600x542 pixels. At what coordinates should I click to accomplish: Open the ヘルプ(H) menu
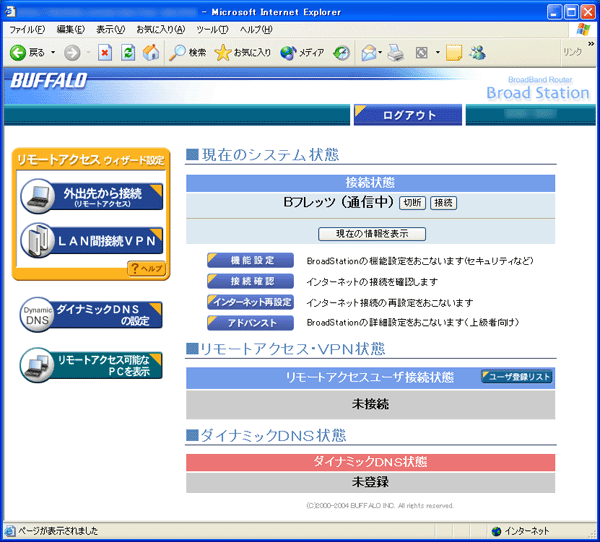click(x=256, y=29)
